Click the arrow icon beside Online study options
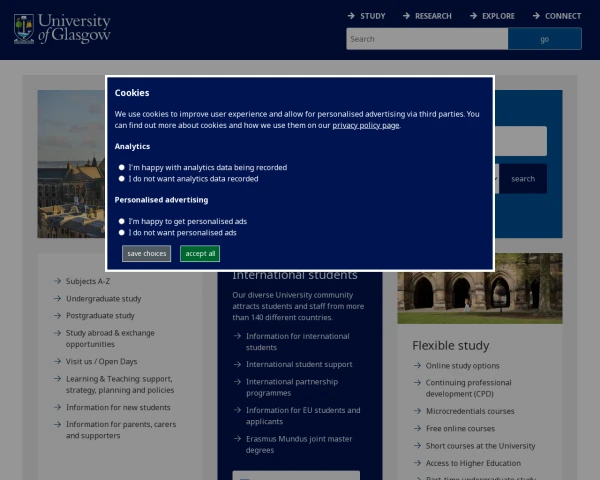 pos(417,365)
